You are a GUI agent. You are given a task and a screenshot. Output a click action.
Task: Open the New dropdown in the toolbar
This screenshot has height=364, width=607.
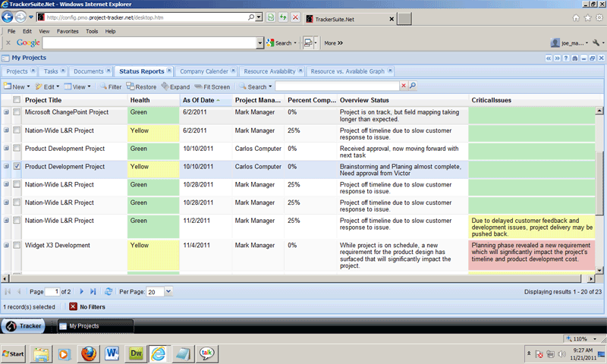point(17,86)
